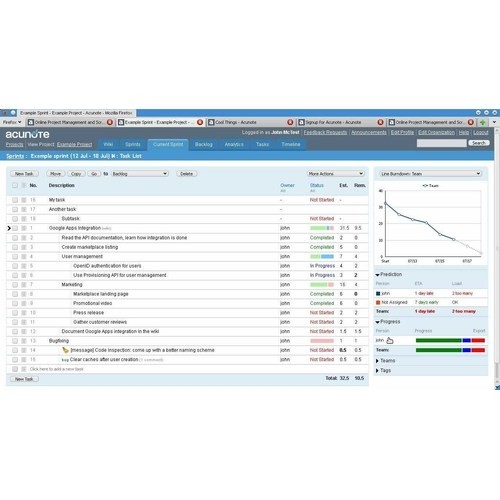Open details icon for 'Promotional video'

pos(24,303)
